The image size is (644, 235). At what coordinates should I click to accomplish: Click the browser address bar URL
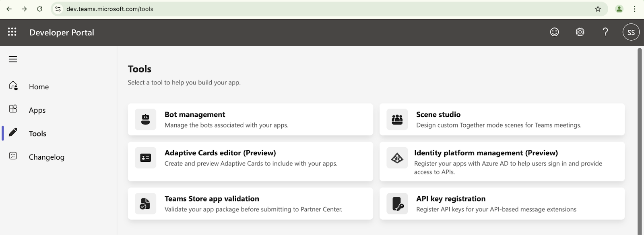pyautogui.click(x=110, y=9)
